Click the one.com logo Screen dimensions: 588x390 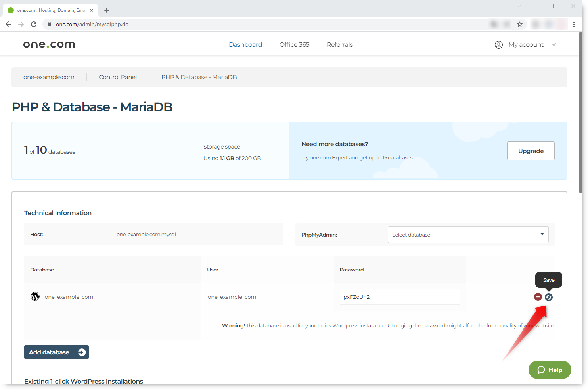49,44
